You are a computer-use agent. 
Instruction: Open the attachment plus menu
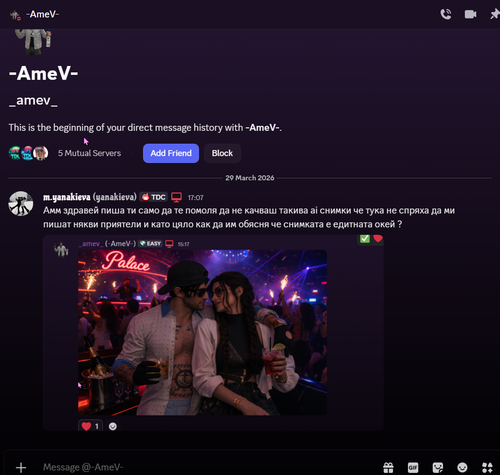pos(21,467)
